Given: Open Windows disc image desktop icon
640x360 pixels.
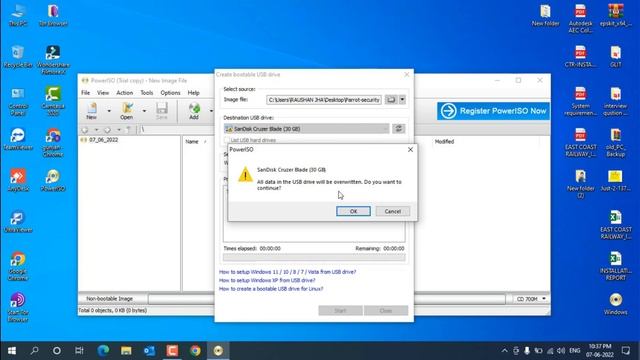Looking at the screenshot, I should [616, 304].
